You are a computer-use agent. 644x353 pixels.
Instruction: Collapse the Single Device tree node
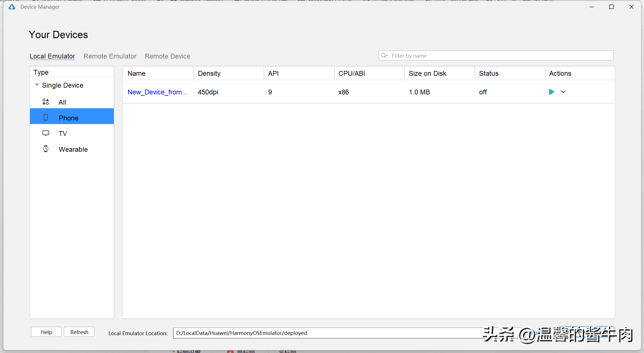(x=37, y=85)
